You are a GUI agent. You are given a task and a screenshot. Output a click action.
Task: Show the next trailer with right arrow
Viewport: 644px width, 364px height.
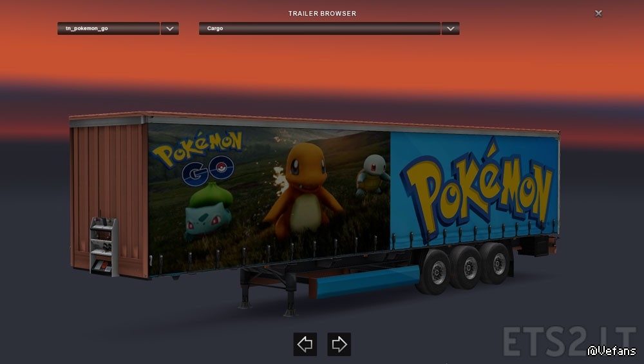339,344
